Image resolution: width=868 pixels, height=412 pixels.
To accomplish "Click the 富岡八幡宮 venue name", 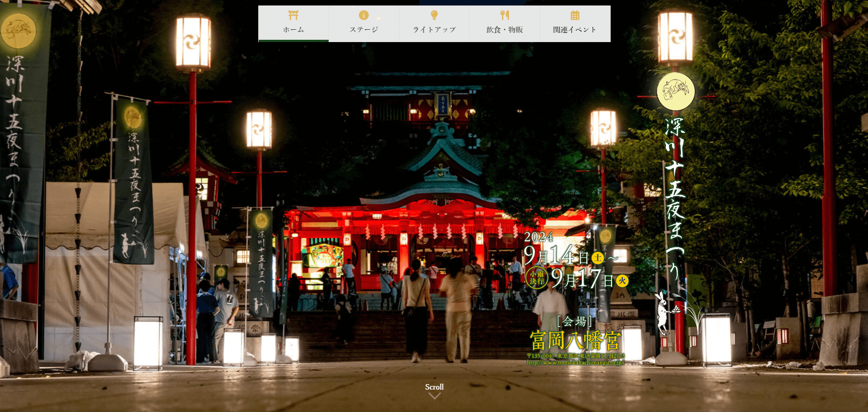I will [x=575, y=340].
